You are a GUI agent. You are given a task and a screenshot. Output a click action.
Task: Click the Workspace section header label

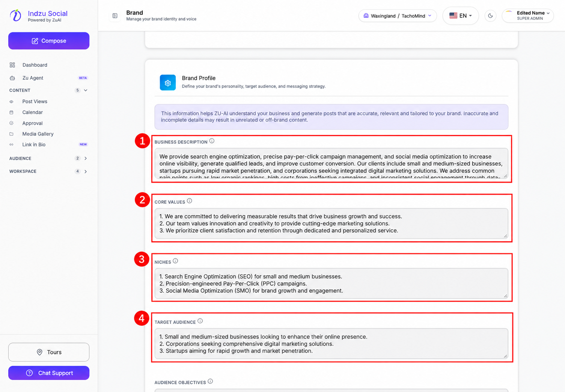coord(23,171)
